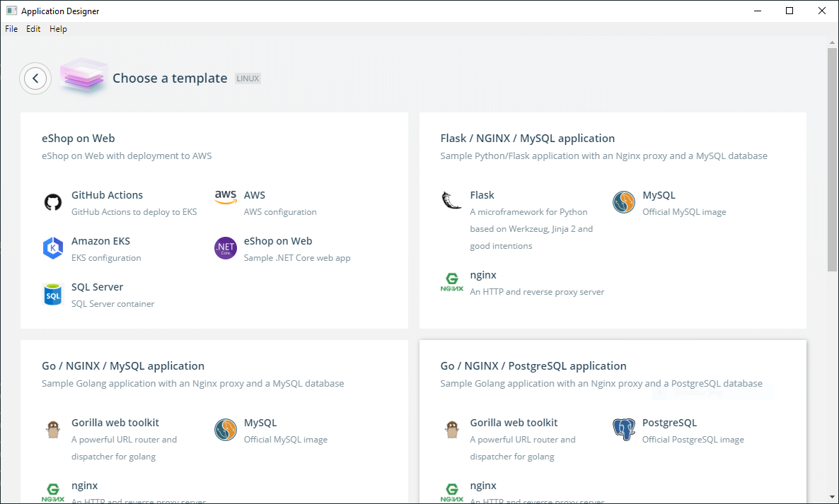
Task: Select Go / NGINX / PostgreSQL application template
Action: click(533, 366)
